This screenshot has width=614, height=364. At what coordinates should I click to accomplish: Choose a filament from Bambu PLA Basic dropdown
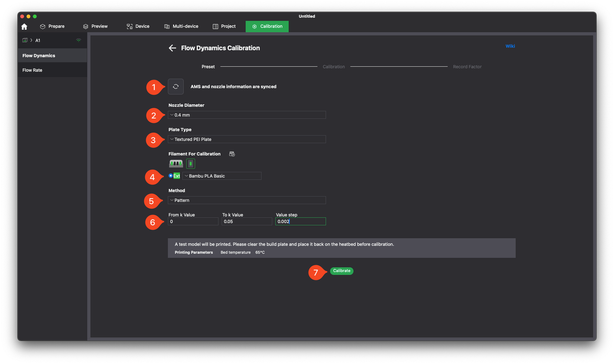(222, 176)
